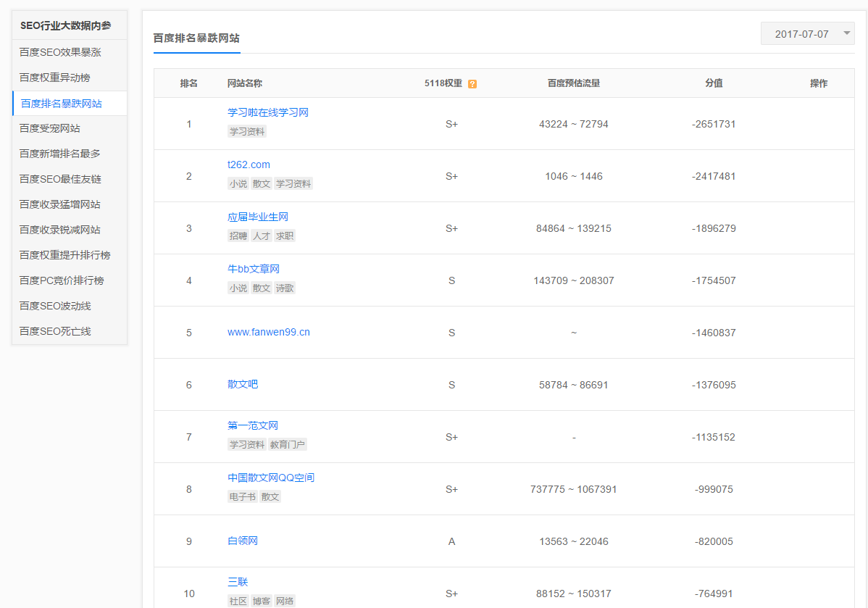Click the 人才 tag under 应届毕业生网

(262, 236)
